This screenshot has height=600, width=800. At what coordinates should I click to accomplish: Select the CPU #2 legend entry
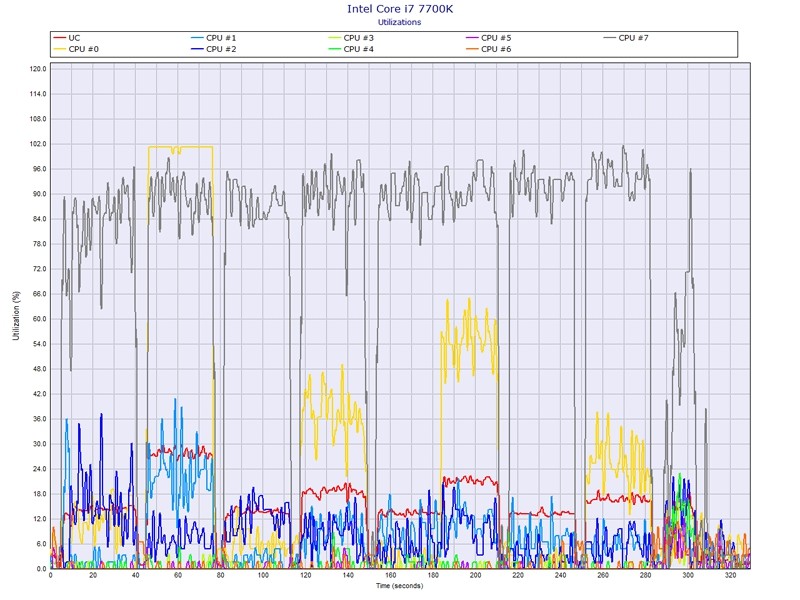221,49
